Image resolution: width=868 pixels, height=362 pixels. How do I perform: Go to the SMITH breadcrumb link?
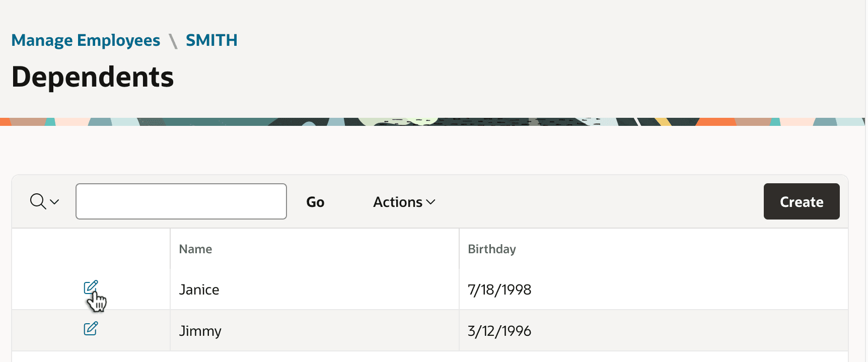point(211,40)
